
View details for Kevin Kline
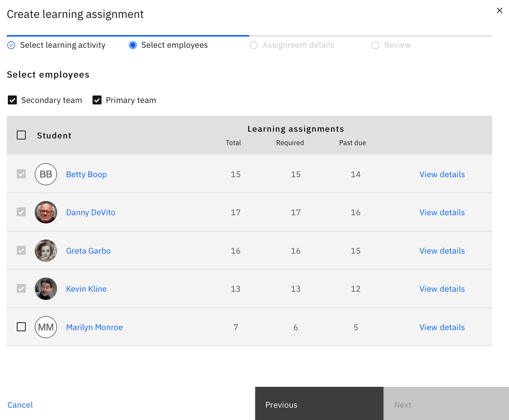(442, 289)
